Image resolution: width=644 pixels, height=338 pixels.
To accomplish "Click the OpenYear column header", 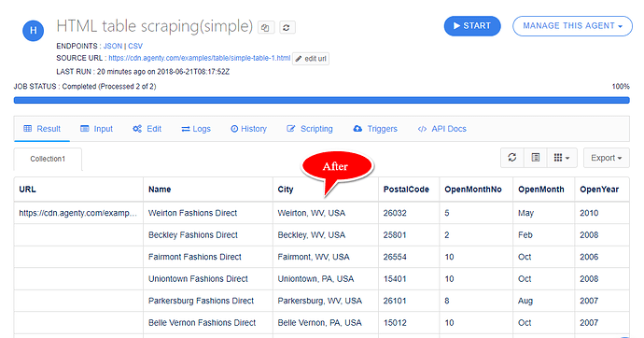I will (x=602, y=190).
